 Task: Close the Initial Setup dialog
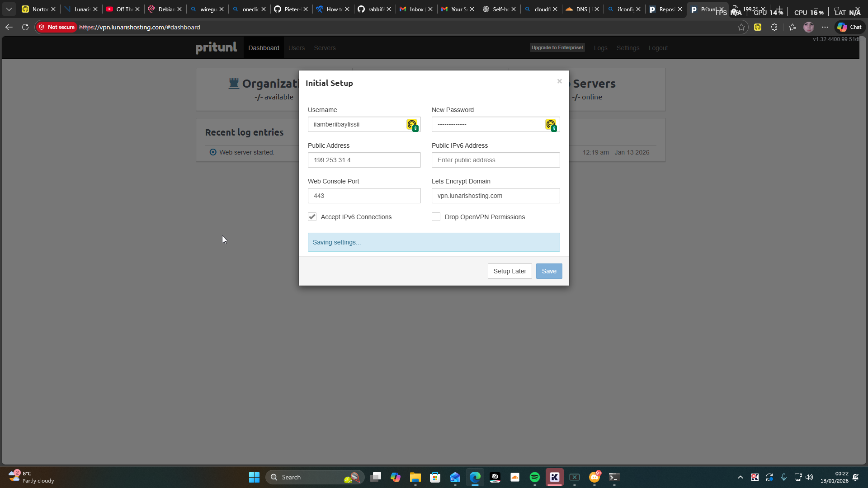click(560, 81)
